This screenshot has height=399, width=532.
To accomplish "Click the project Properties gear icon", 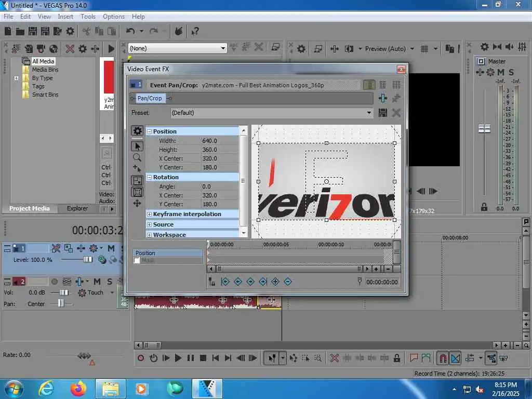I will 70,32.
